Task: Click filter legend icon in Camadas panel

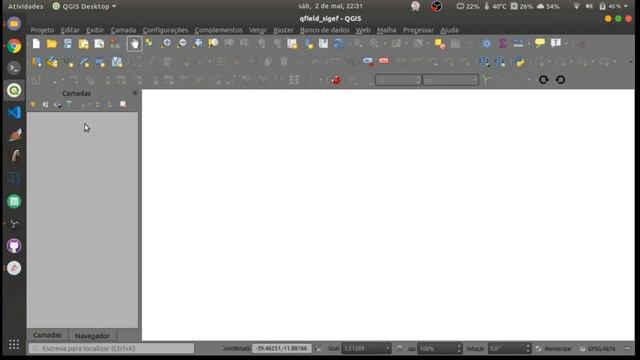Action: pos(69,105)
